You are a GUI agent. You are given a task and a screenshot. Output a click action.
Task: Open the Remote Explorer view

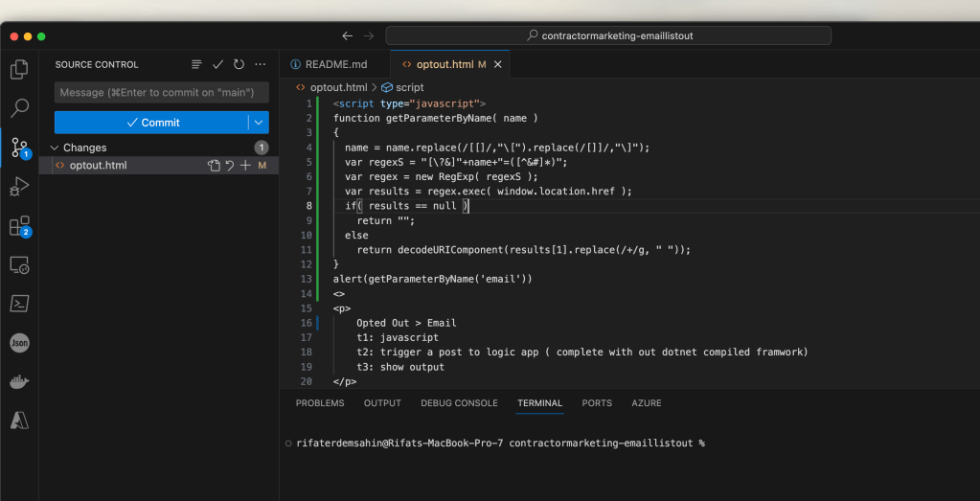tap(19, 265)
